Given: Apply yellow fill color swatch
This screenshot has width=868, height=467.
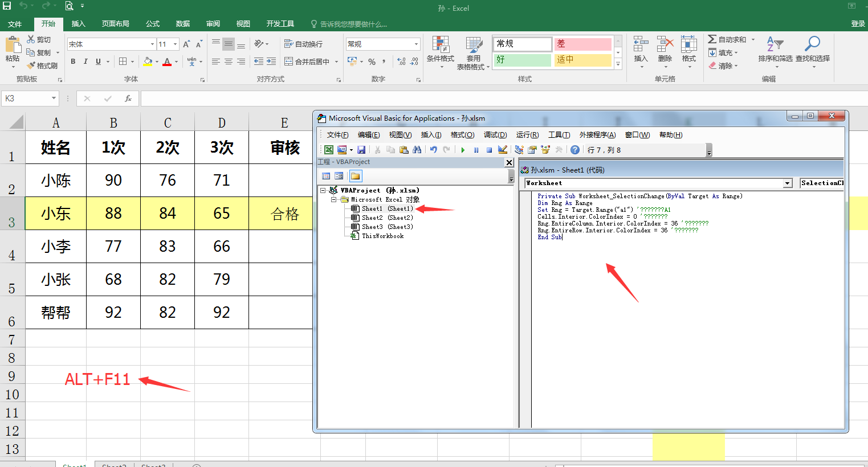Looking at the screenshot, I should (x=148, y=62).
